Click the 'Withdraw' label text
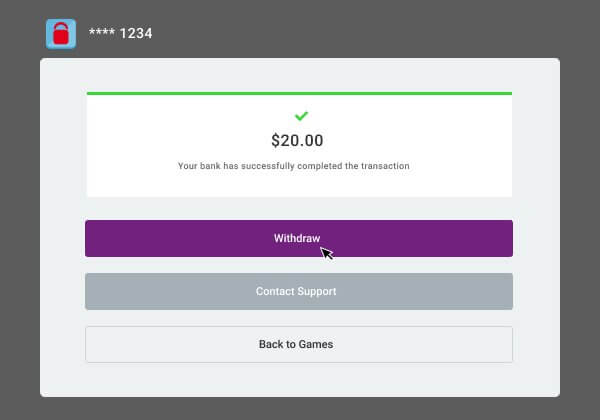Screen dimensions: 600x420 click(x=297, y=238)
